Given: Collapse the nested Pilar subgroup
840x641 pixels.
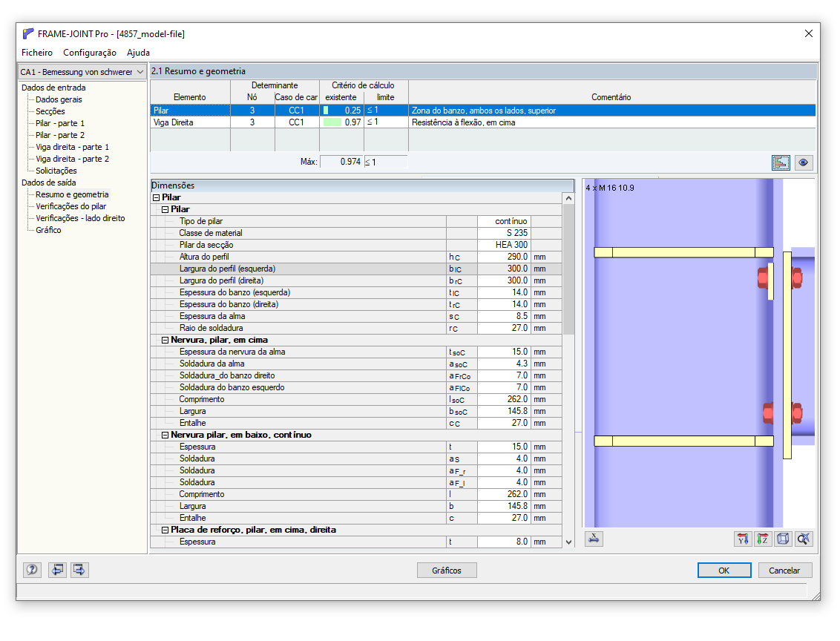Looking at the screenshot, I should click(165, 209).
